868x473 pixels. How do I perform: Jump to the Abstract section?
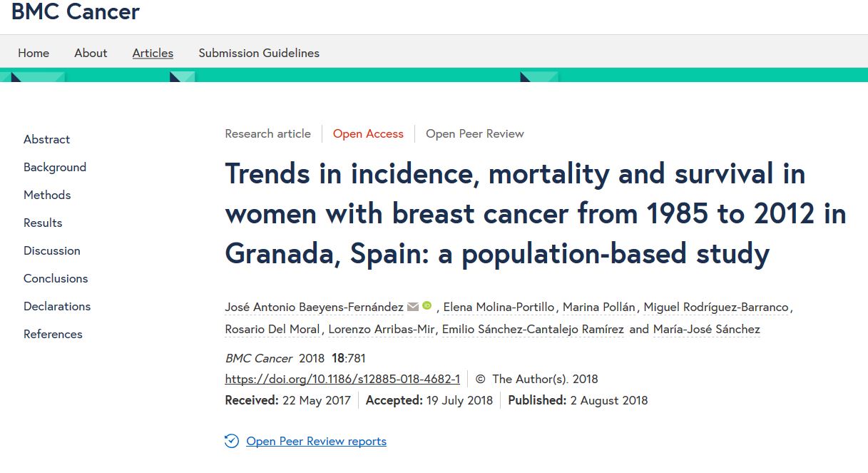click(47, 139)
